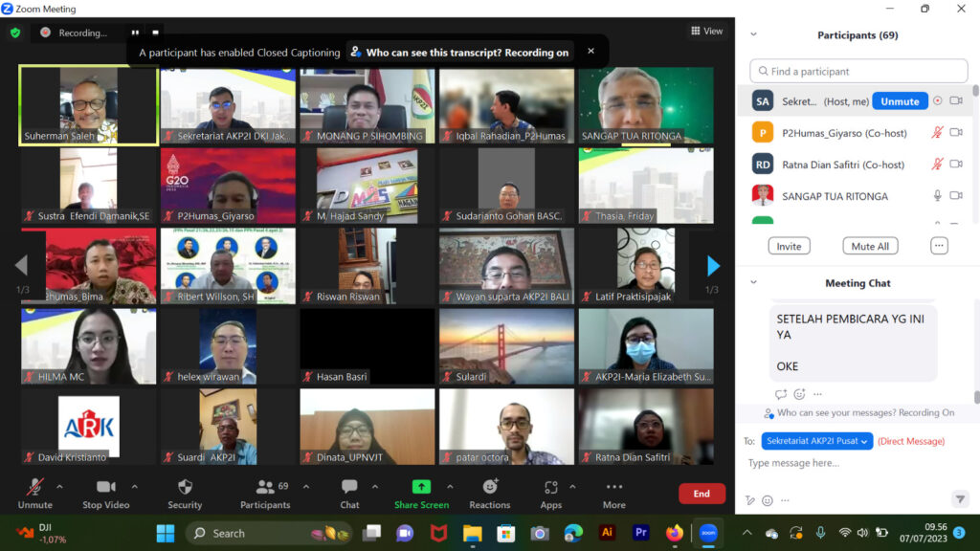Viewport: 980px width, 551px height.
Task: Click the emoji icon below message box
Action: [768, 500]
